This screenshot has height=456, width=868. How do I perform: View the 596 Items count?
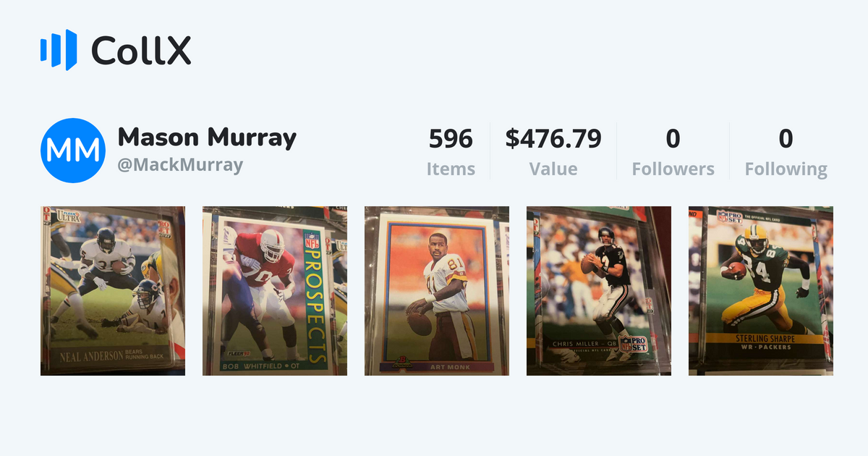pos(451,138)
